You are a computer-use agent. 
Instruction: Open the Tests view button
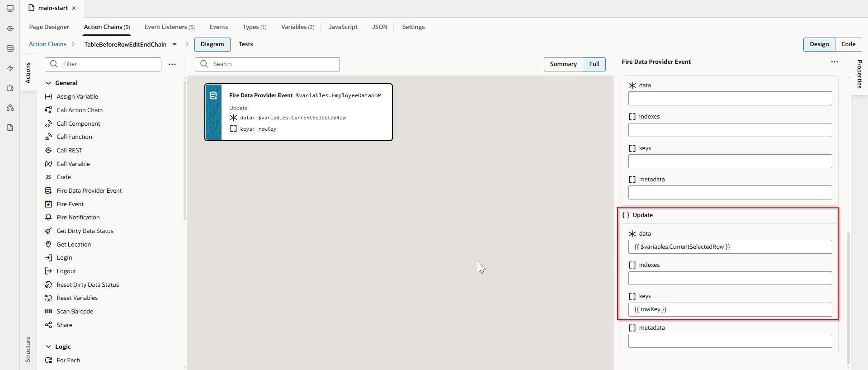245,44
